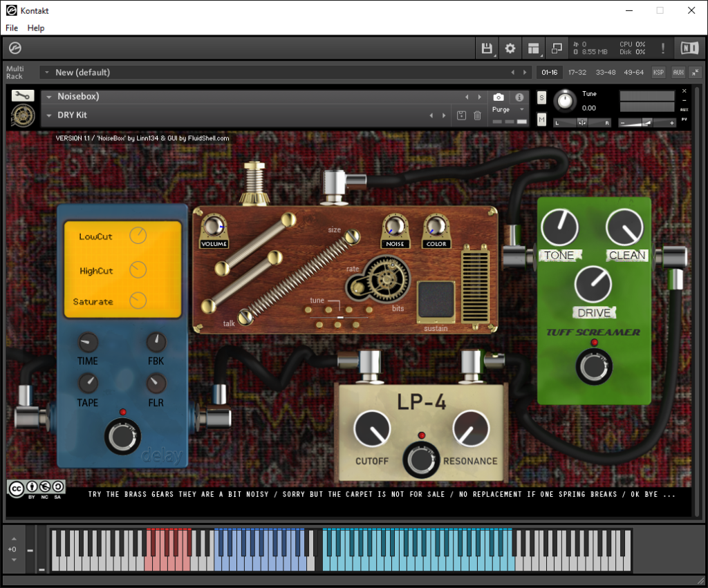Image resolution: width=708 pixels, height=588 pixels.
Task: Open the Noisebox instrument name dropdown
Action: pos(49,97)
